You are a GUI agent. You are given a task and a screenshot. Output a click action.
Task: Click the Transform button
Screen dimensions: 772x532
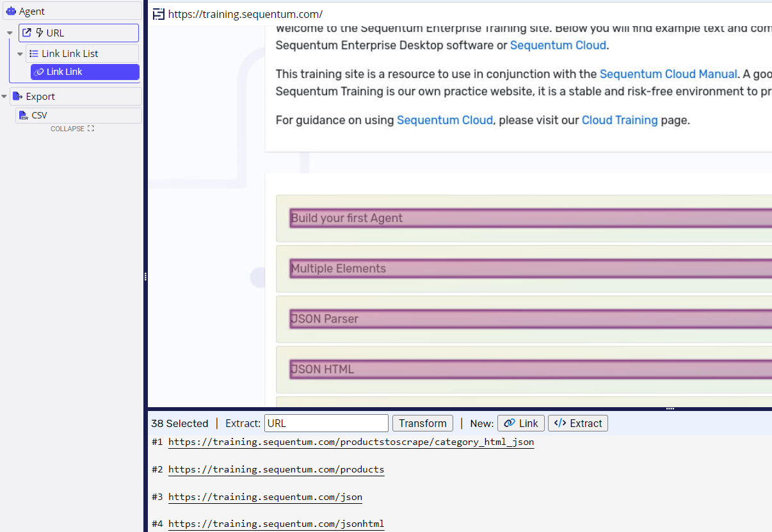click(422, 423)
